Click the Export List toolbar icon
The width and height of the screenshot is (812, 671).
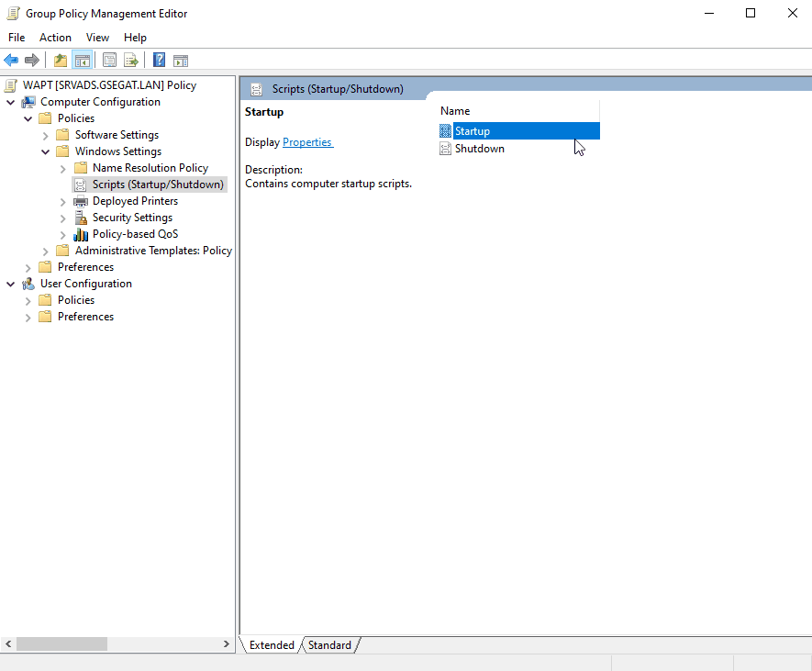(x=131, y=61)
